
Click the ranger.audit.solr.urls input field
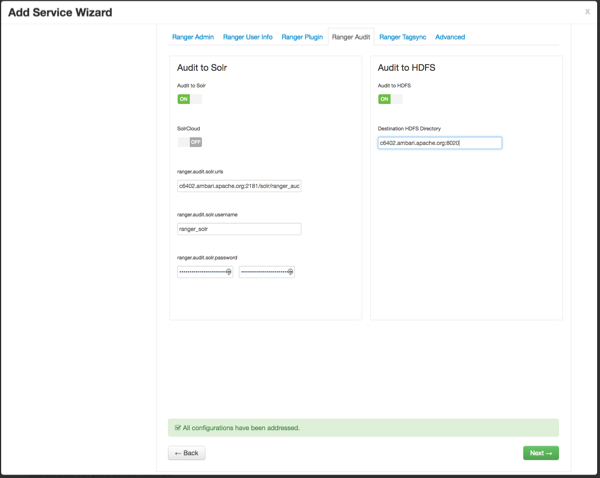[239, 186]
